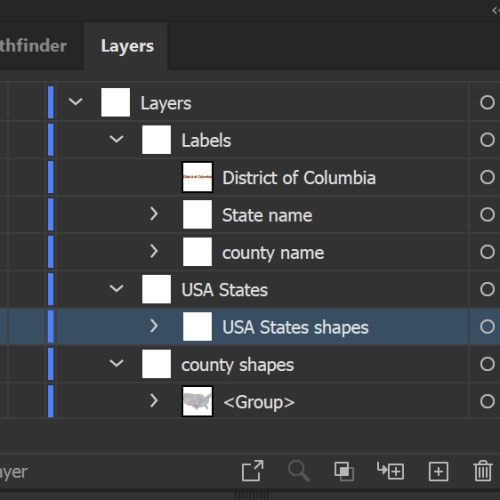The image size is (500, 500).
Task: Click the Delete Selection trash icon
Action: tap(483, 471)
